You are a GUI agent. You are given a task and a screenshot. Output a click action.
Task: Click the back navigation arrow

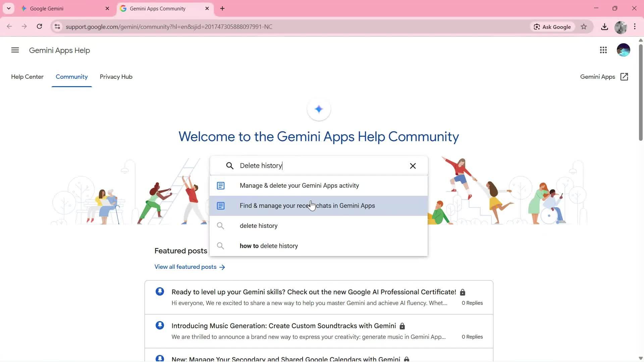tap(9, 26)
